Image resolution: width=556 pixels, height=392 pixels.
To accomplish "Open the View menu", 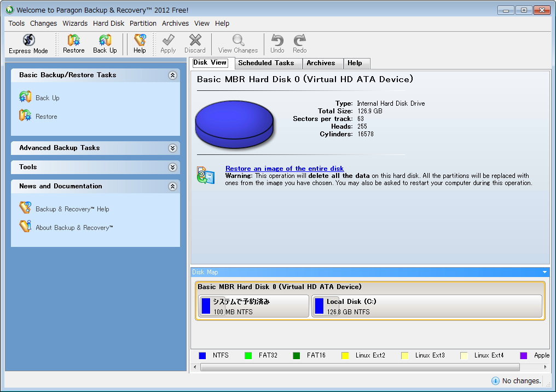I will 202,24.
